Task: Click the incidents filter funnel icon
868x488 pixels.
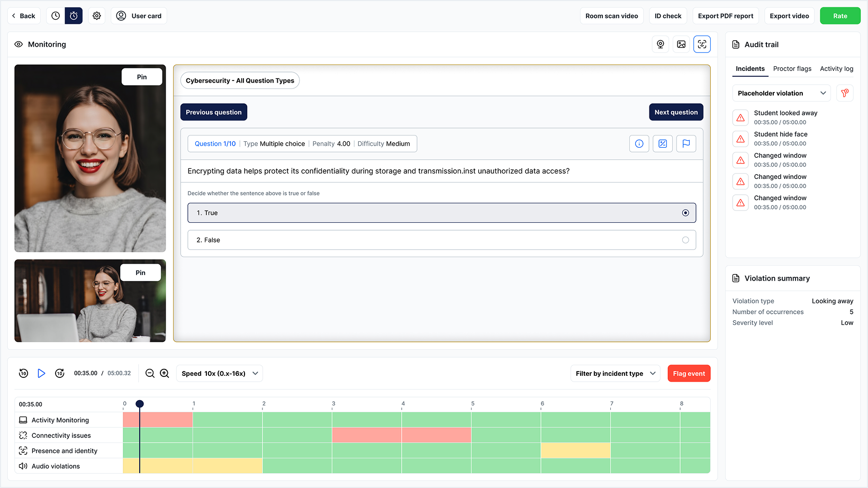Action: [x=845, y=93]
